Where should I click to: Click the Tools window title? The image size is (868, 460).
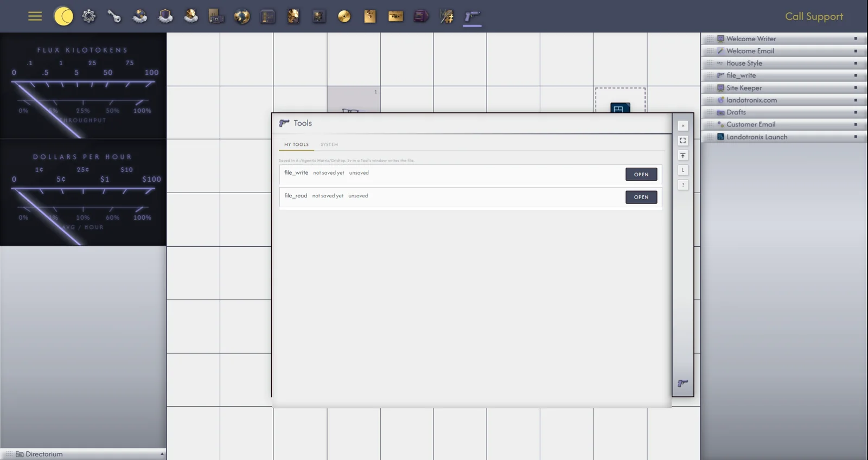(303, 123)
